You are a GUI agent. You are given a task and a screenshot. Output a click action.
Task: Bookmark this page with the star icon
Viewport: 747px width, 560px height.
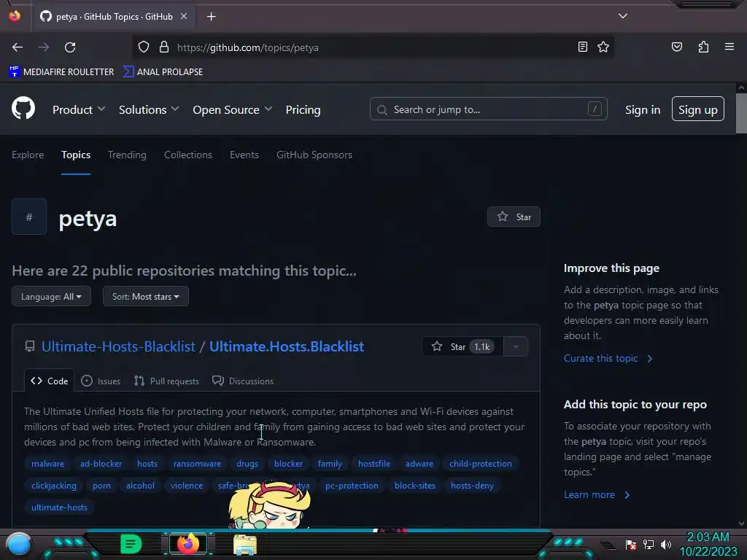pyautogui.click(x=603, y=47)
